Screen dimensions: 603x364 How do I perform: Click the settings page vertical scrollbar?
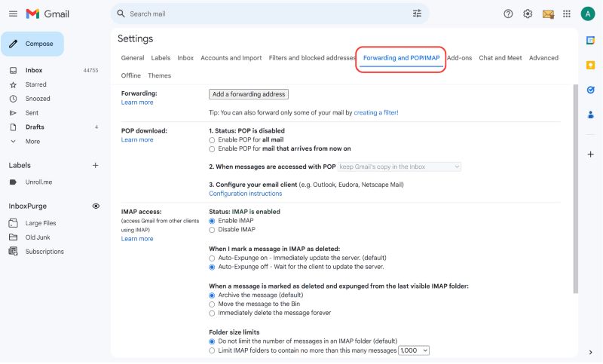576,189
